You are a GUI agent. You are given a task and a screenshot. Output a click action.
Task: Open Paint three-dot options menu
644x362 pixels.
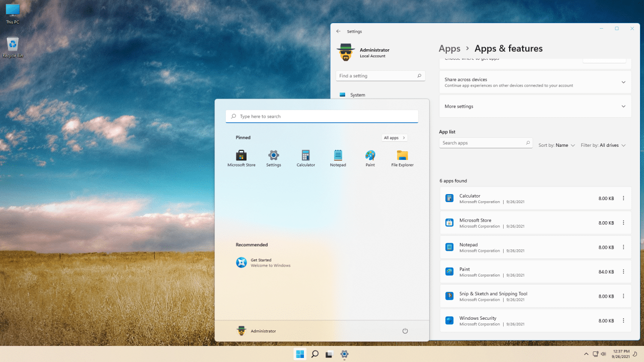point(623,271)
